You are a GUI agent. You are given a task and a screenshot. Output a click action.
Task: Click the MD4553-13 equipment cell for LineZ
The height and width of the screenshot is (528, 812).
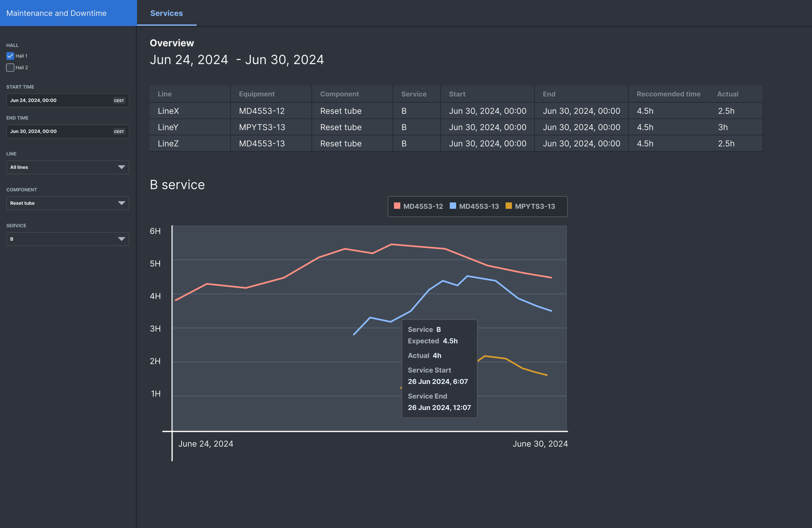click(x=262, y=144)
